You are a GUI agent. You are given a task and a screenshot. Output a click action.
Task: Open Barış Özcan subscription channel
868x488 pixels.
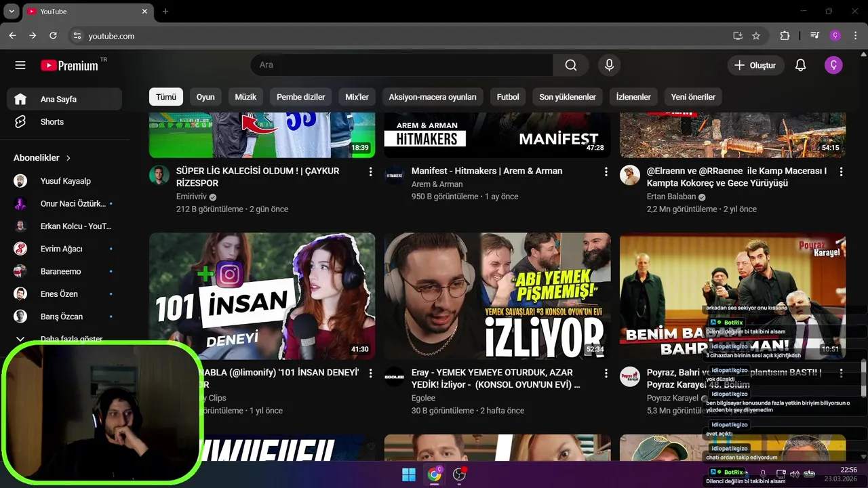point(64,317)
